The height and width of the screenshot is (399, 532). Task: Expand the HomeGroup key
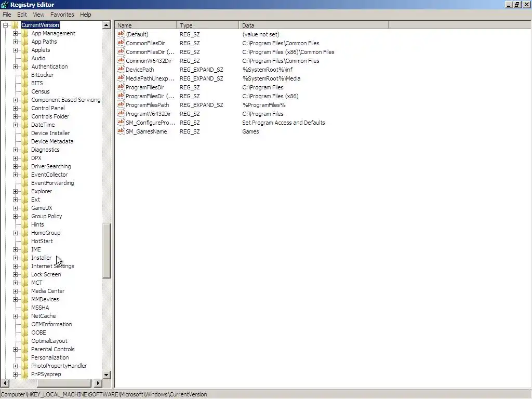click(15, 233)
